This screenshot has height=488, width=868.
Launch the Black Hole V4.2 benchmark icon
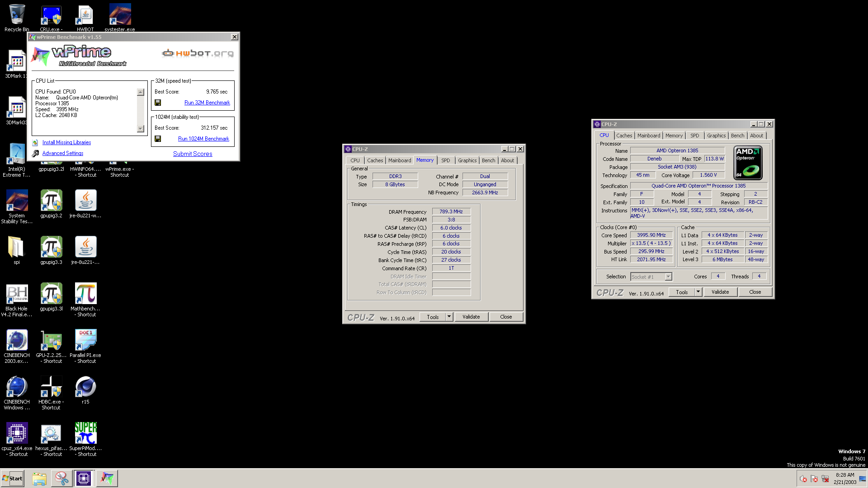pyautogui.click(x=17, y=300)
